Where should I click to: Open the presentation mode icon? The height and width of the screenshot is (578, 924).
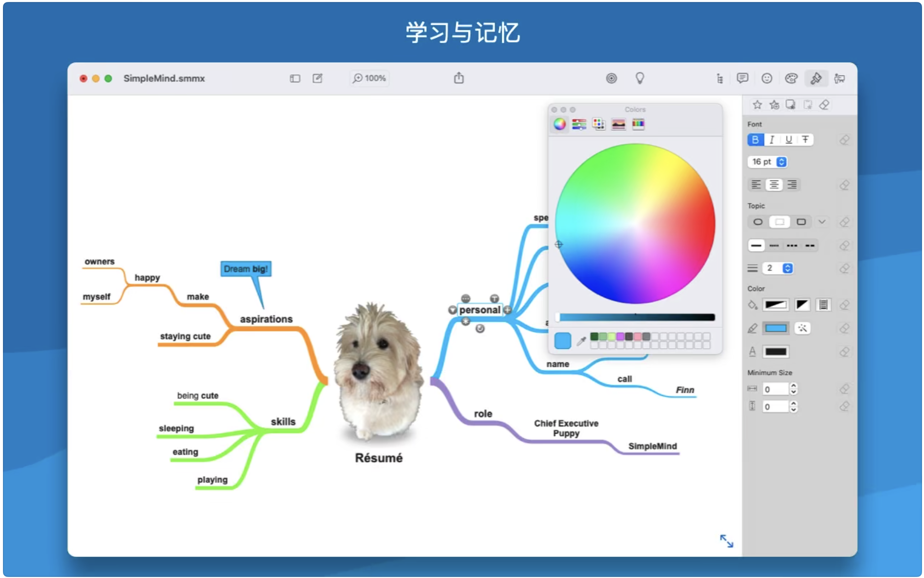[x=840, y=78]
